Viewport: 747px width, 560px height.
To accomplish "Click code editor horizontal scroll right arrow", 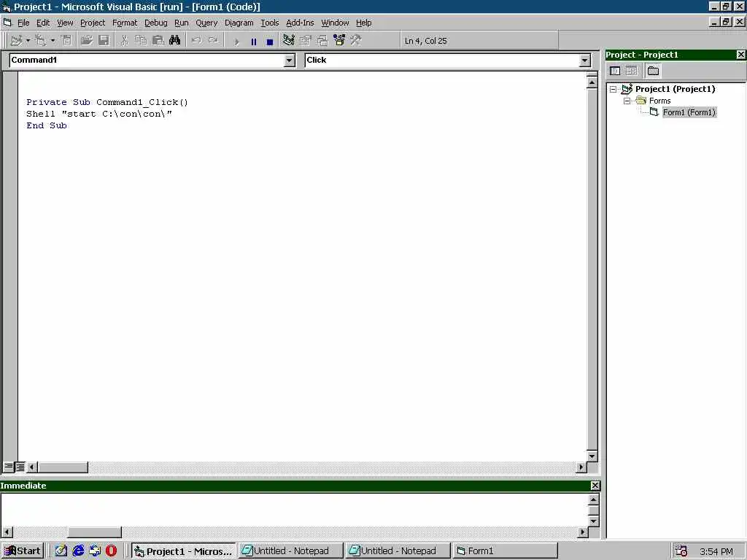I will tap(581, 467).
